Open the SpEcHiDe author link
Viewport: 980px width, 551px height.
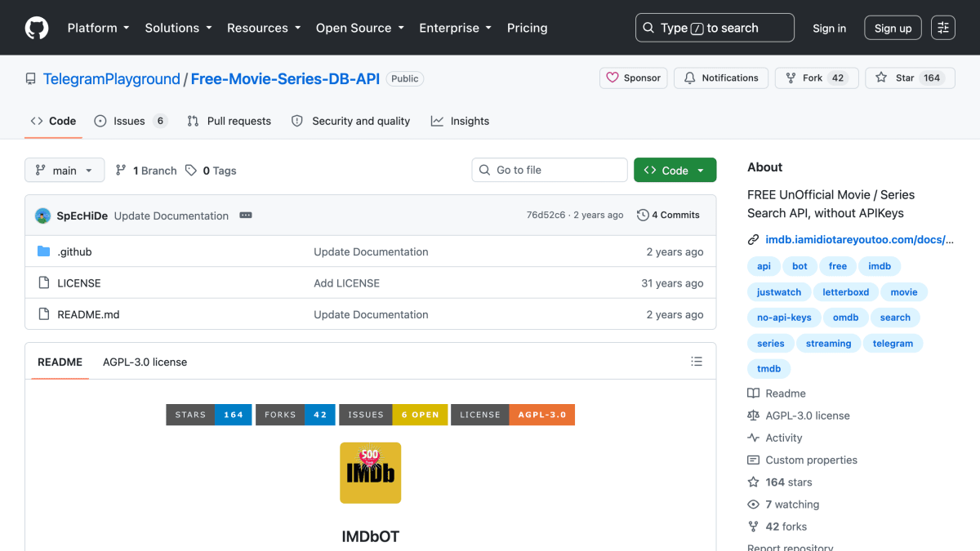point(82,216)
